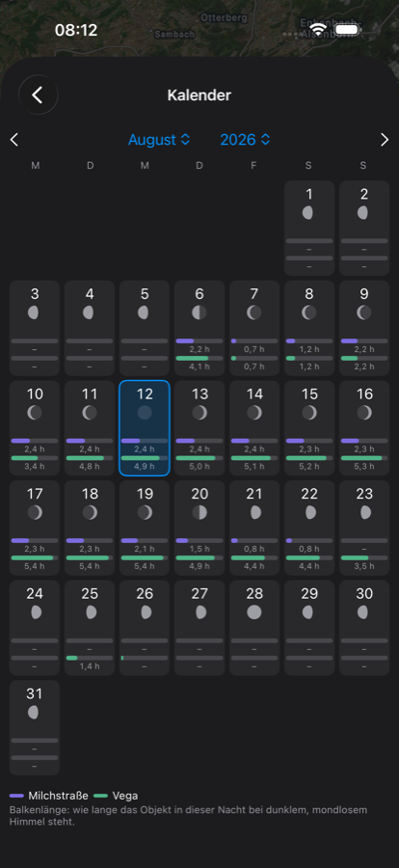Select day 2 in calendar

pyautogui.click(x=364, y=228)
